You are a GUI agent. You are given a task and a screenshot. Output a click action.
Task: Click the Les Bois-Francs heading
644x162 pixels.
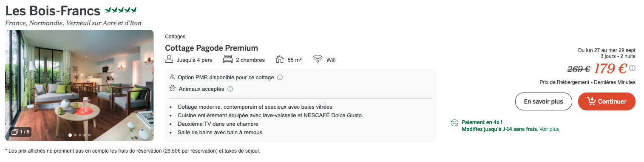point(53,11)
